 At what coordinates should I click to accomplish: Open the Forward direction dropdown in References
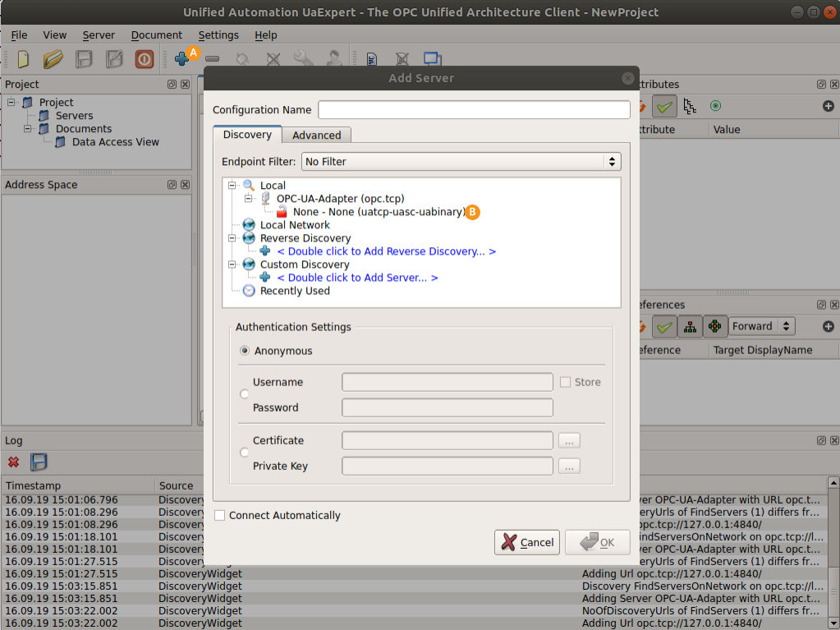(x=761, y=326)
